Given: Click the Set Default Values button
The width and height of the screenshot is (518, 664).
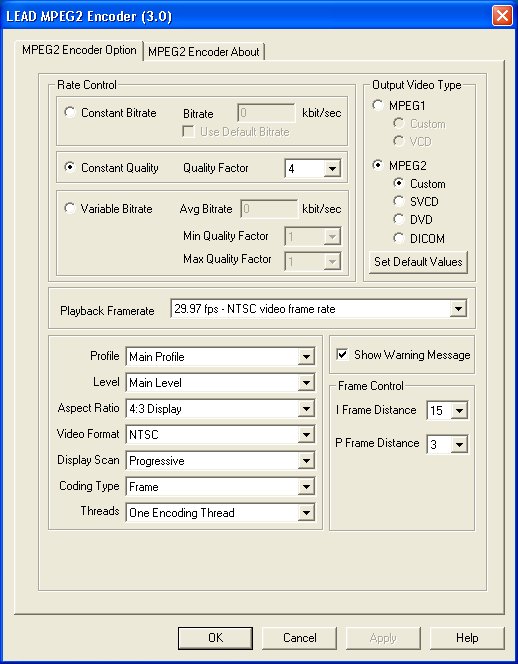Looking at the screenshot, I should point(418,262).
